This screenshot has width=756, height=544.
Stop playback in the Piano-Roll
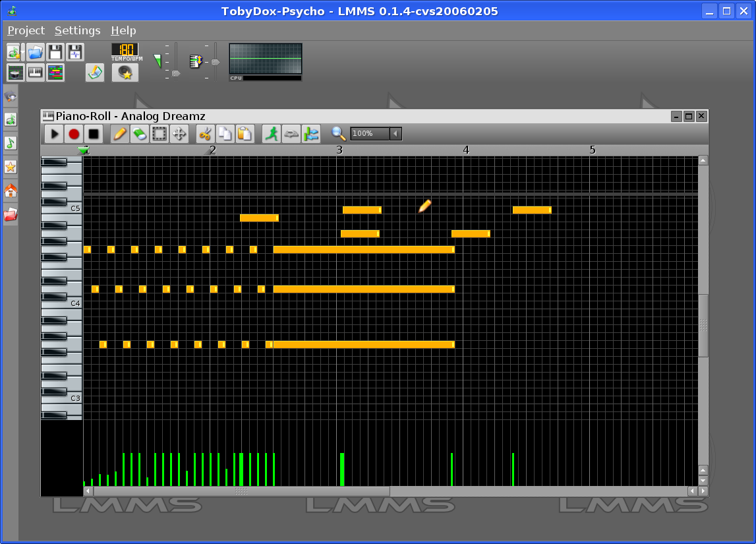pos(94,134)
